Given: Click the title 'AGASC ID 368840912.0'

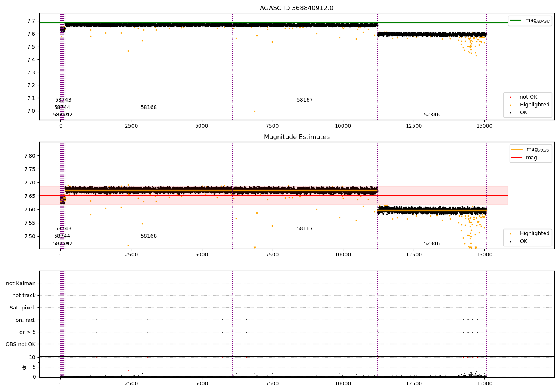Looking at the screenshot, I should click(296, 8).
